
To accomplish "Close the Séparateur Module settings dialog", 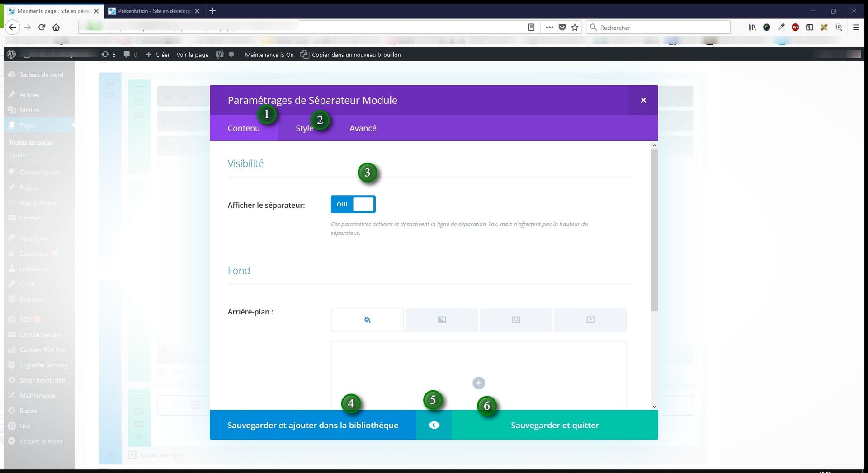I will 643,100.
